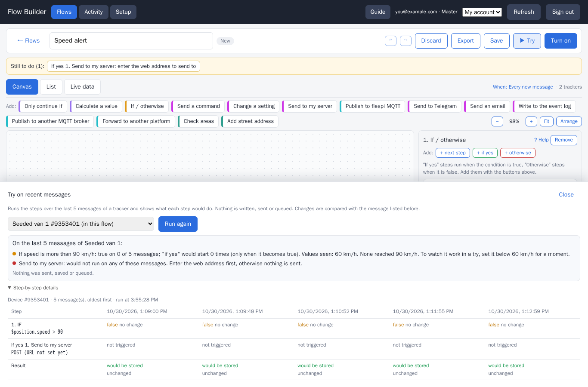Screen dimensions: 588x387
Task: Click the Refresh button
Action: 524,12
